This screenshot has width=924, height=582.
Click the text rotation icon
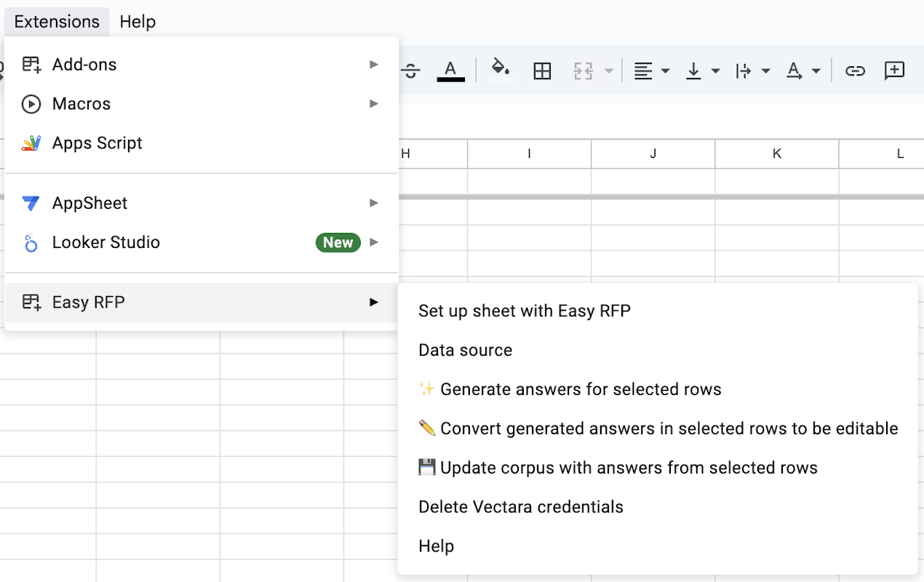(794, 71)
